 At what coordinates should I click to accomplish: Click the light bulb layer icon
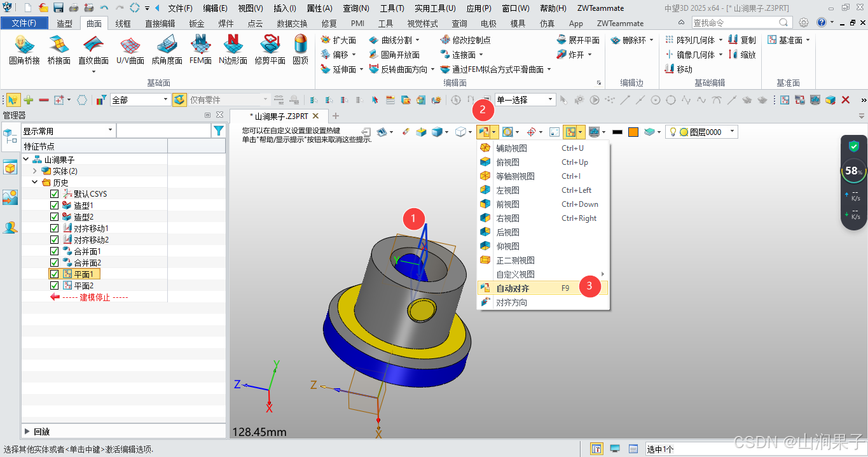[x=672, y=132]
